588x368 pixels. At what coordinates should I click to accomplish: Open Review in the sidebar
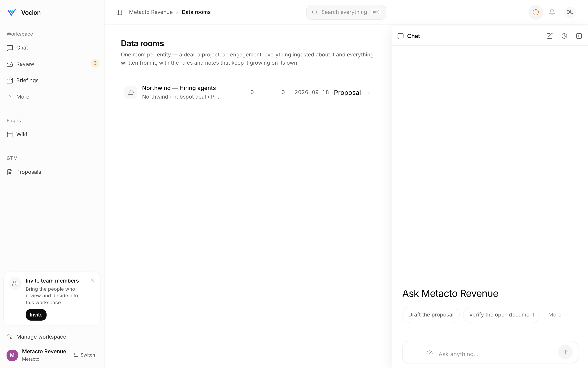(x=52, y=64)
